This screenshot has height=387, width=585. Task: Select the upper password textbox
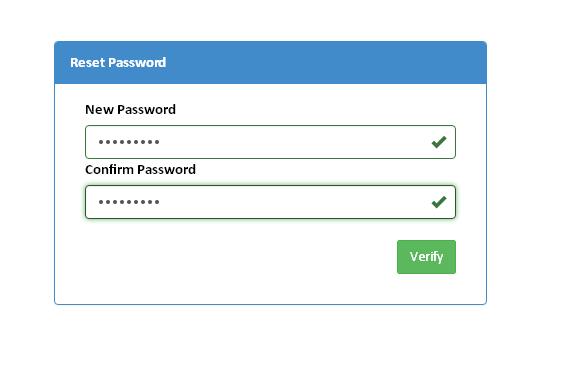[270, 142]
